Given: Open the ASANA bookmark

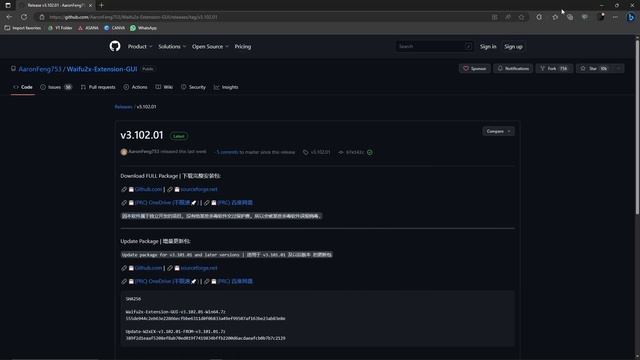Looking at the screenshot, I should (88, 28).
